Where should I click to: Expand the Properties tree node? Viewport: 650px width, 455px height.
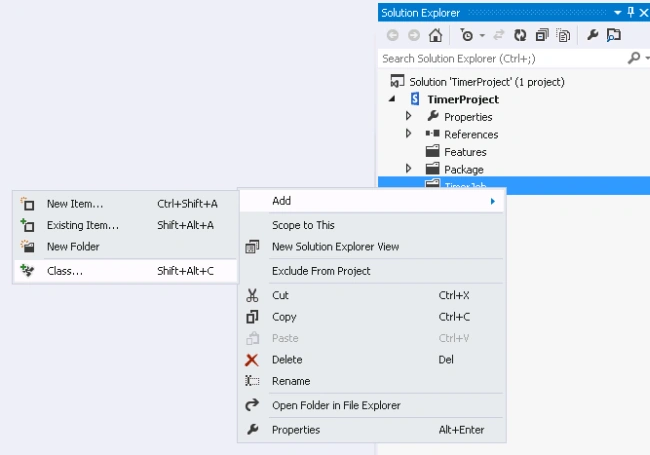pos(409,116)
